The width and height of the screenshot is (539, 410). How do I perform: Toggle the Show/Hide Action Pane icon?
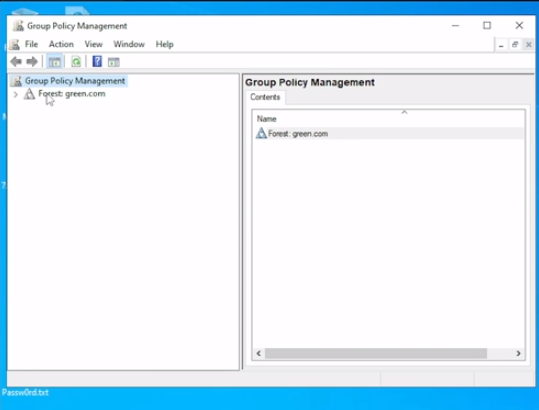113,62
